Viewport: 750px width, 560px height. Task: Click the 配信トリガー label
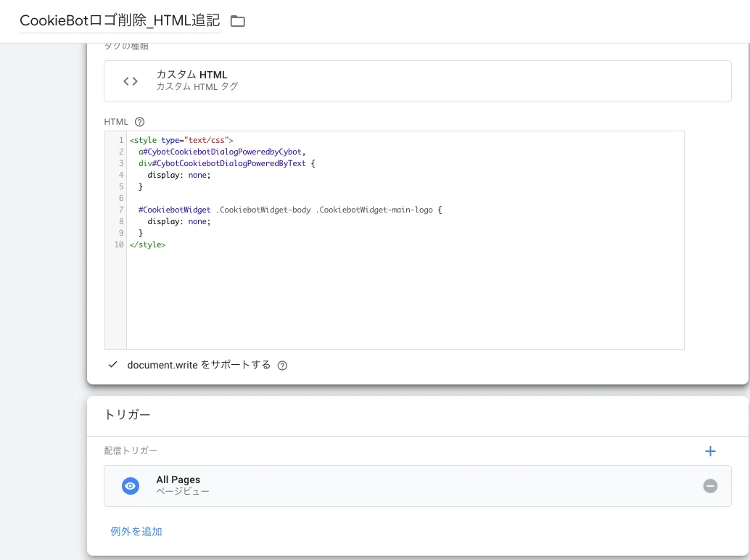[x=131, y=450]
